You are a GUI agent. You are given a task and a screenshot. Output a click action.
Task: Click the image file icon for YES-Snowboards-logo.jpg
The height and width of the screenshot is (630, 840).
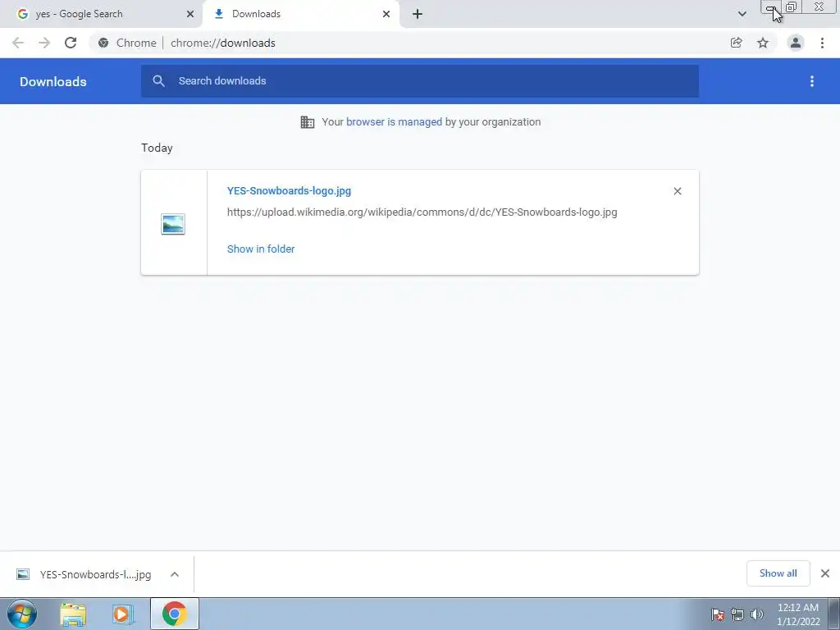173,224
